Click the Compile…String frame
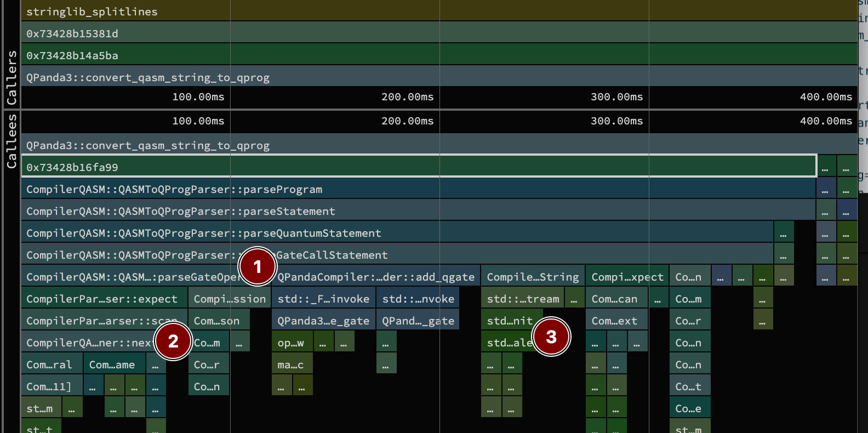The width and height of the screenshot is (868, 433). (x=532, y=277)
